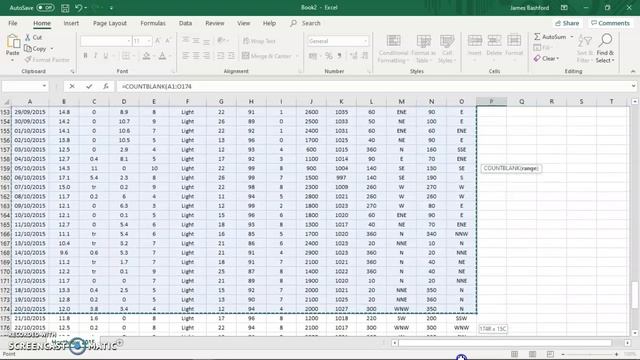Click the vertical scrollbar thumb
This screenshot has width=640, height=360.
[635, 295]
